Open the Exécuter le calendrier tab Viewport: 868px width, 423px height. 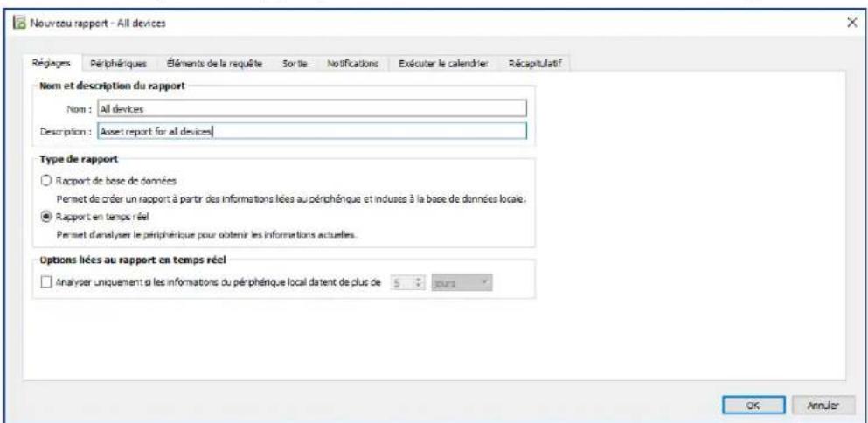pyautogui.click(x=443, y=64)
